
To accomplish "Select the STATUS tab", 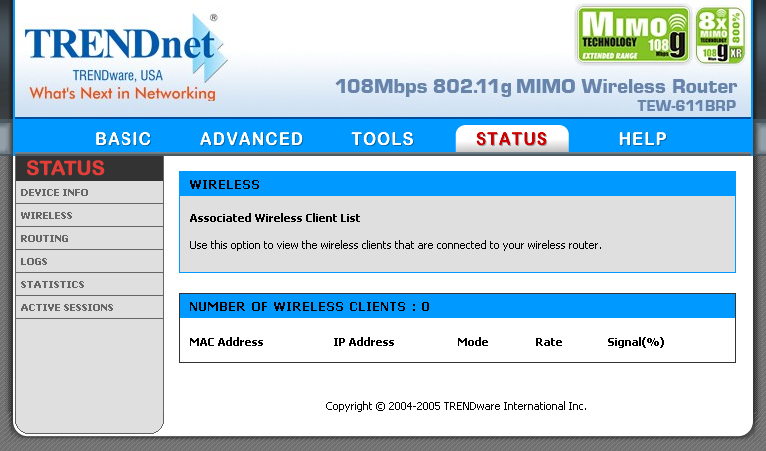I will [x=512, y=139].
